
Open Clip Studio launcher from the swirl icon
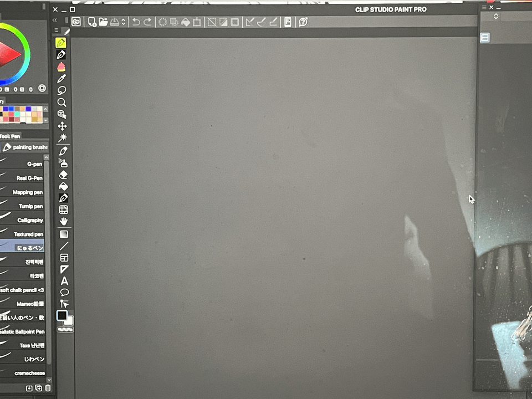(x=76, y=22)
